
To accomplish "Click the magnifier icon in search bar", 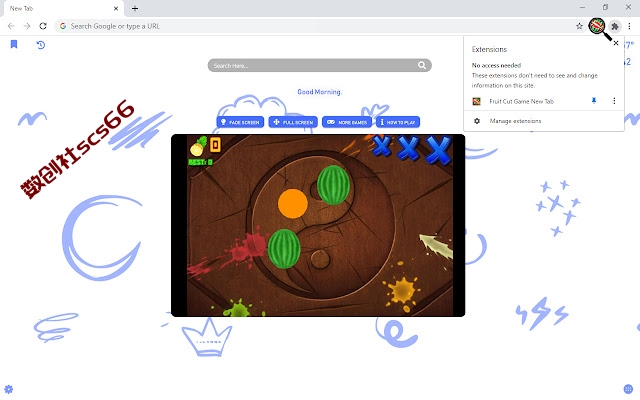I will [422, 65].
